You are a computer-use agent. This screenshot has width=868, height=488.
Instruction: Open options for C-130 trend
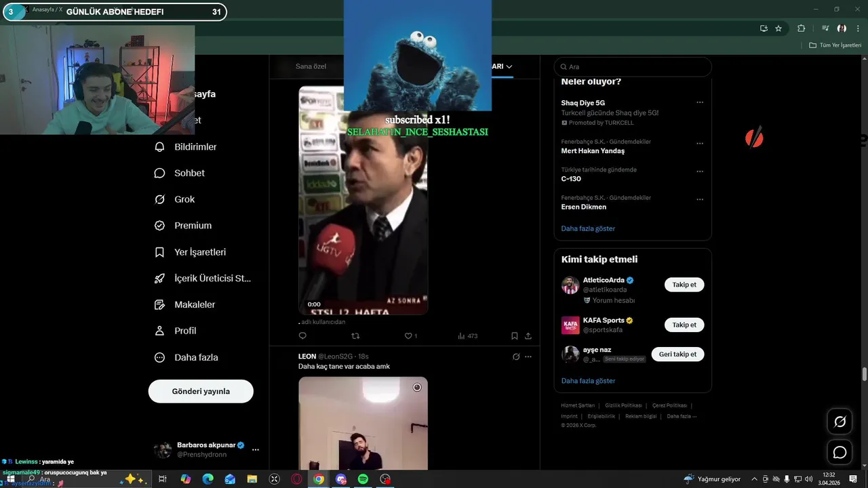[700, 171]
